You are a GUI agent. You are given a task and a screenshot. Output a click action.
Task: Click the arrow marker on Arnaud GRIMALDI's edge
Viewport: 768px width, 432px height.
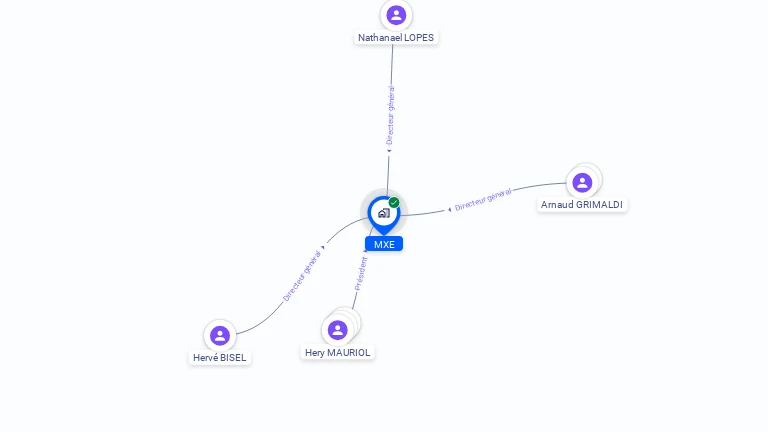point(450,210)
